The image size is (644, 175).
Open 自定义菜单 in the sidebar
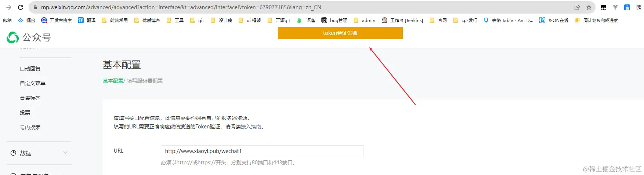click(x=33, y=83)
